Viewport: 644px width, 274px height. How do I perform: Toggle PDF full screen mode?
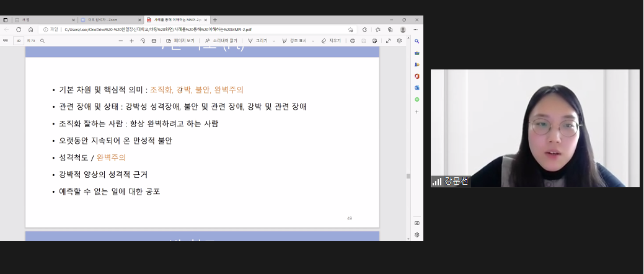click(388, 41)
